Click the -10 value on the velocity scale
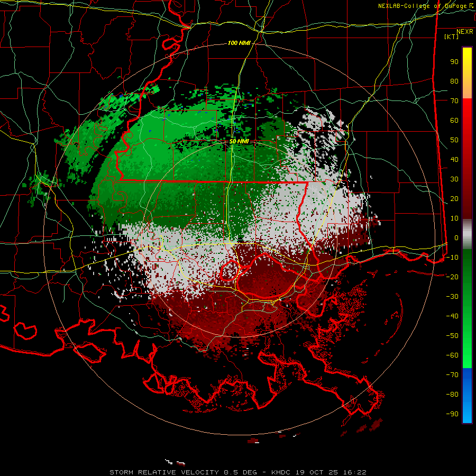The width and height of the screenshot is (476, 476). click(452, 258)
